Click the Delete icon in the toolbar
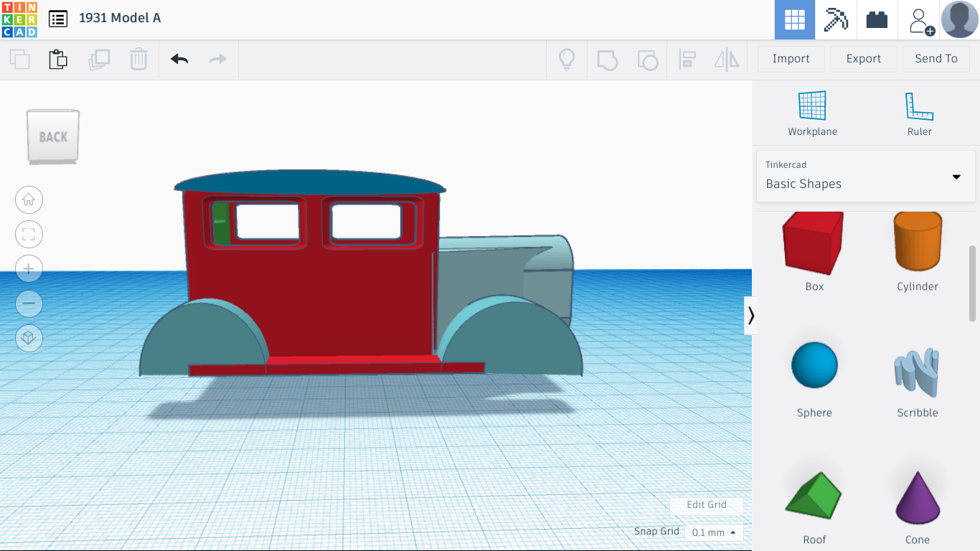 pyautogui.click(x=138, y=60)
